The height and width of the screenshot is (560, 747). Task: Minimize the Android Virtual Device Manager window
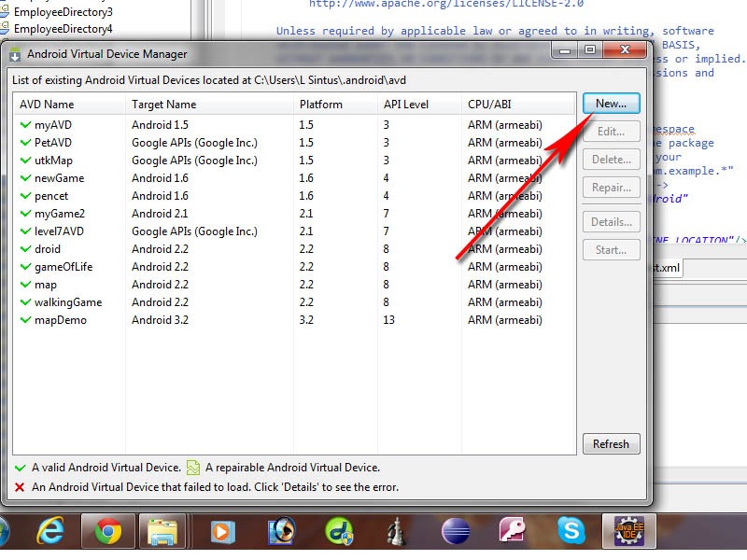pos(565,50)
